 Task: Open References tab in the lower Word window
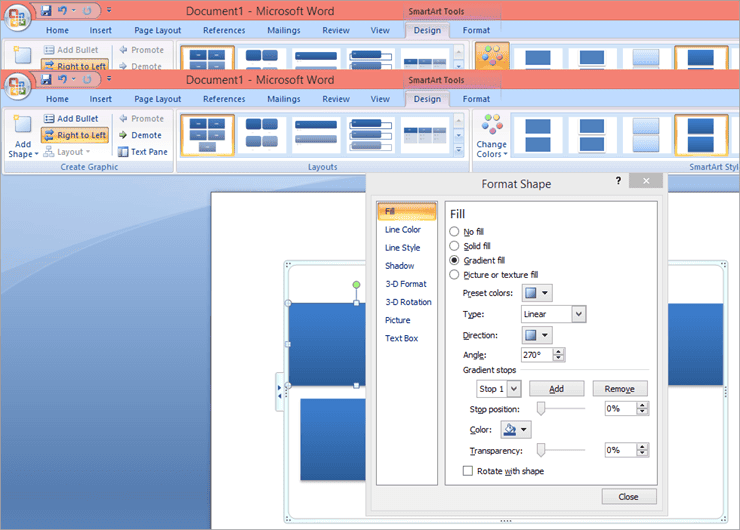[224, 99]
